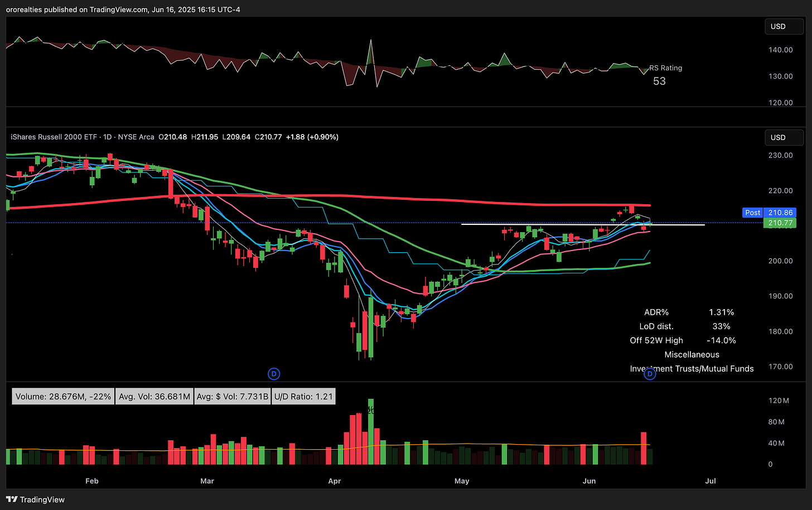Click the May label on the time axis
The width and height of the screenshot is (812, 510).
(462, 480)
